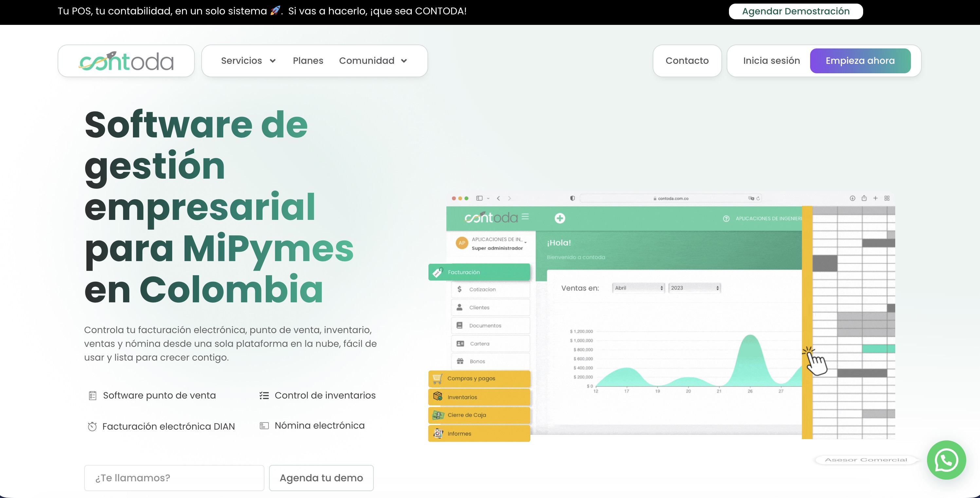Open the 2023 year selector in the mockup
Image resolution: width=980 pixels, height=498 pixels.
pyautogui.click(x=694, y=288)
